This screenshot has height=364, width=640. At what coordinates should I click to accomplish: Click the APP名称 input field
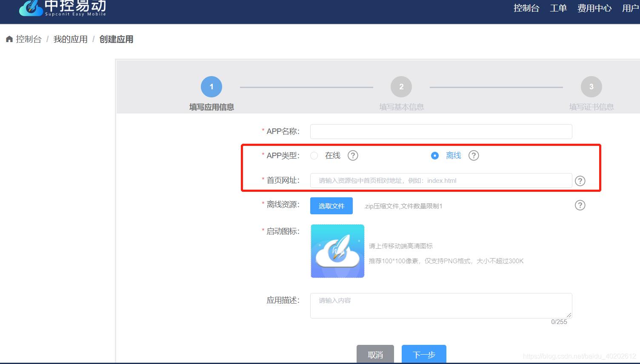click(441, 131)
